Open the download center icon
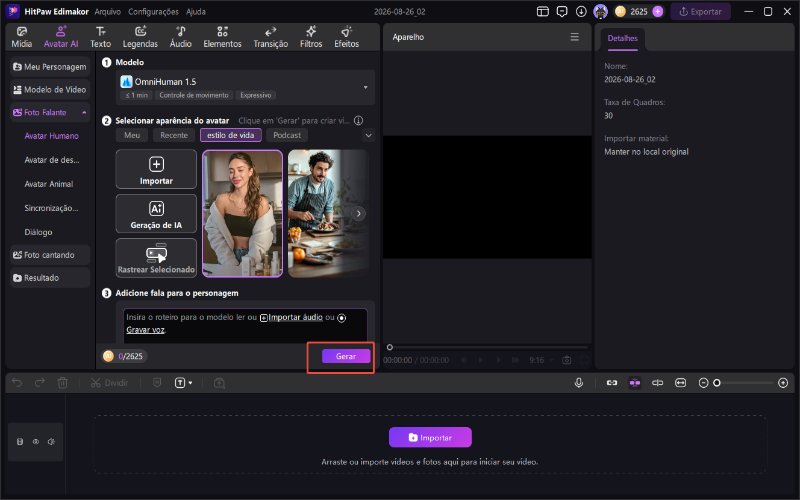Viewport: 800px width, 500px height. click(x=581, y=11)
